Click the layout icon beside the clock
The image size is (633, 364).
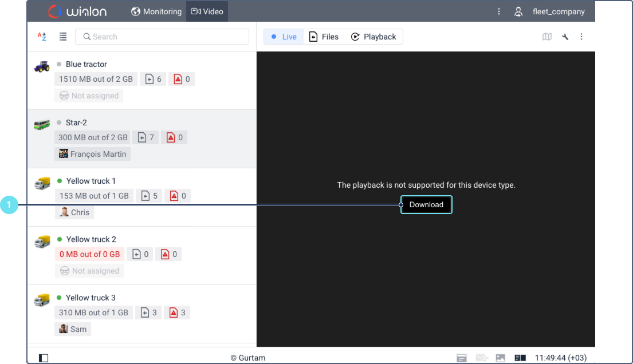tap(520, 358)
